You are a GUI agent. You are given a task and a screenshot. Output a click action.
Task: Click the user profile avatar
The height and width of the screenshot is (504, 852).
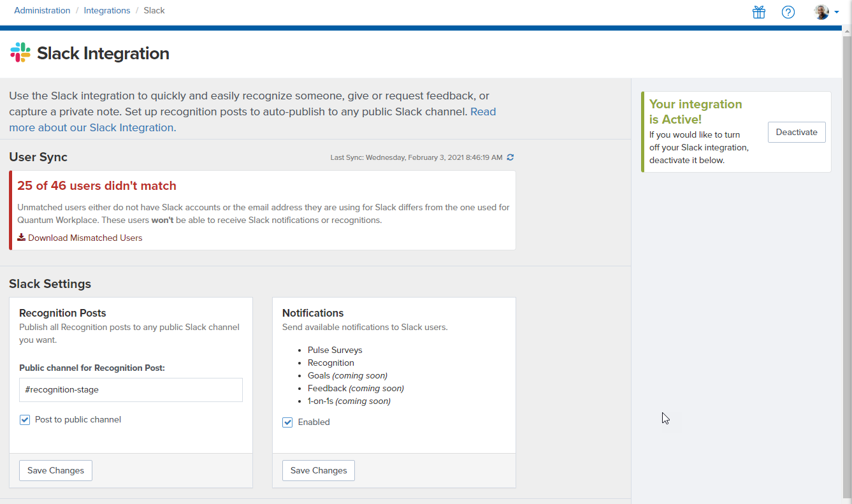[x=821, y=12]
